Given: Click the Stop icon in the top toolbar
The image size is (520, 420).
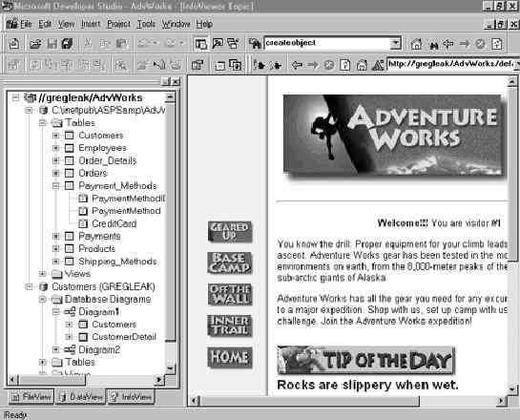Looking at the screenshot, I should [480, 44].
